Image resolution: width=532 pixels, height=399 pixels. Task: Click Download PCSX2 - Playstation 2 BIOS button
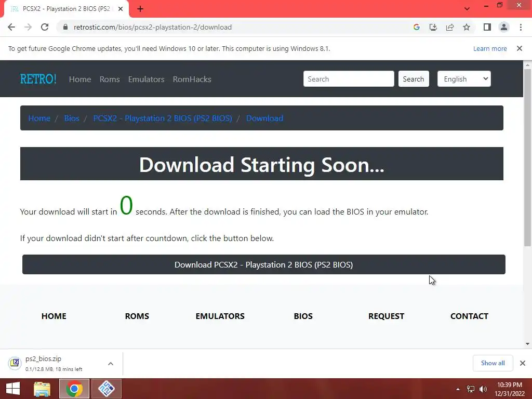[263, 264]
